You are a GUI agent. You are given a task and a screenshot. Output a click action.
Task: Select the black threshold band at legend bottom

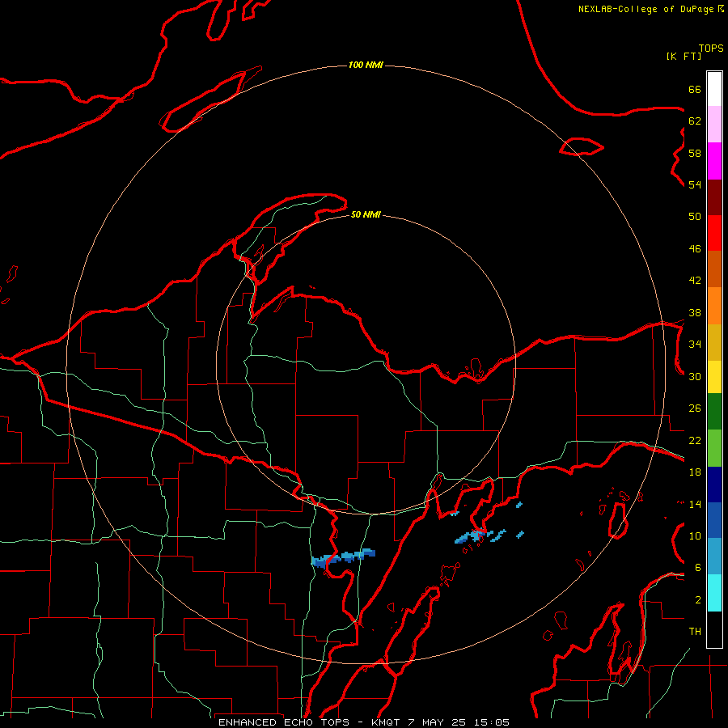(x=714, y=629)
